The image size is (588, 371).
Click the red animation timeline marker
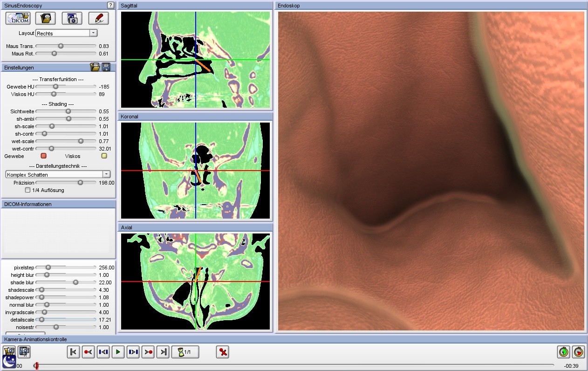click(36, 366)
